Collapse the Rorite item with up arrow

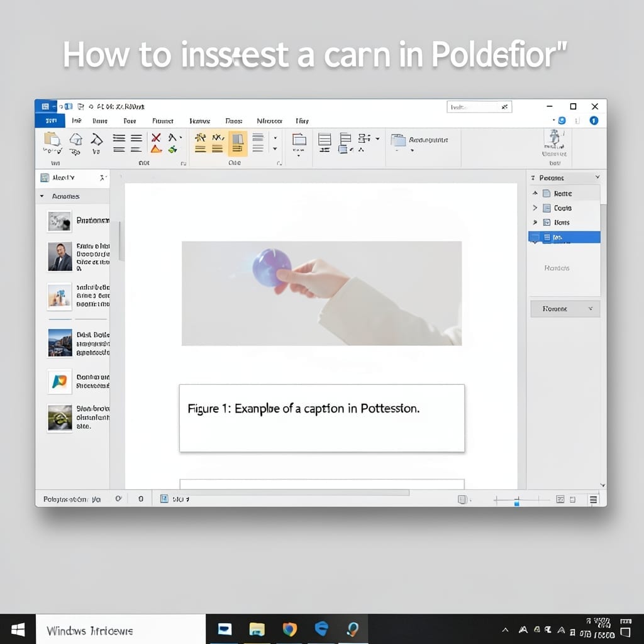tap(535, 193)
